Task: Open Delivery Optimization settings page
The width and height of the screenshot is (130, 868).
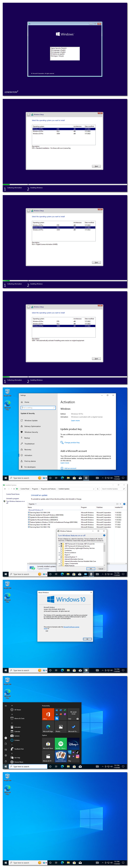Action: 32,426
